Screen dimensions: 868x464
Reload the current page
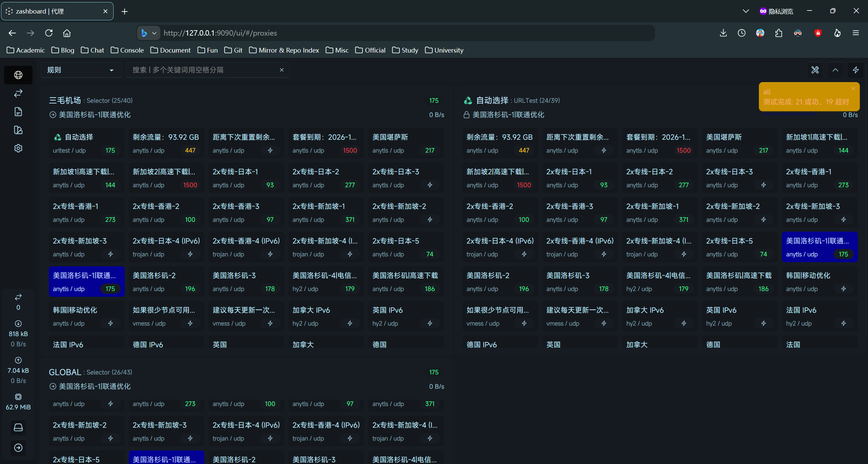(49, 33)
